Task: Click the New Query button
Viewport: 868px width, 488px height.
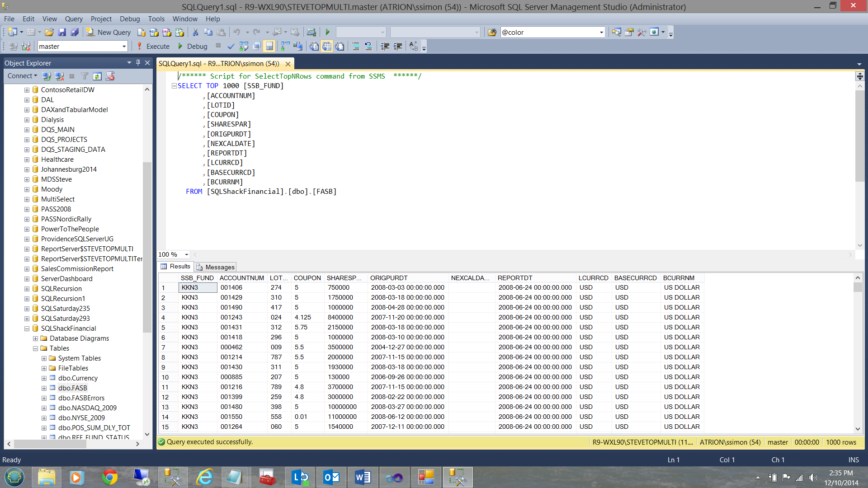Action: pos(108,33)
